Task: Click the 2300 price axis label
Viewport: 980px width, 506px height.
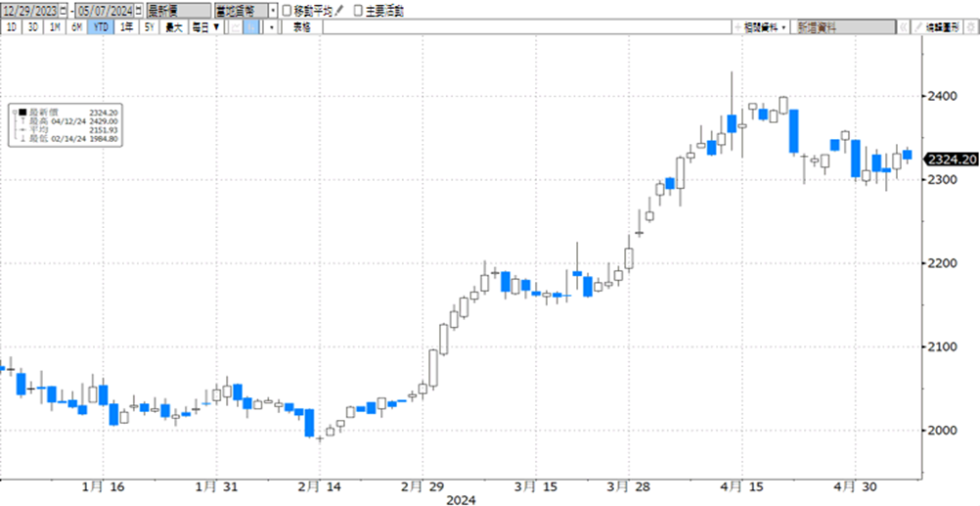Action: (x=941, y=180)
